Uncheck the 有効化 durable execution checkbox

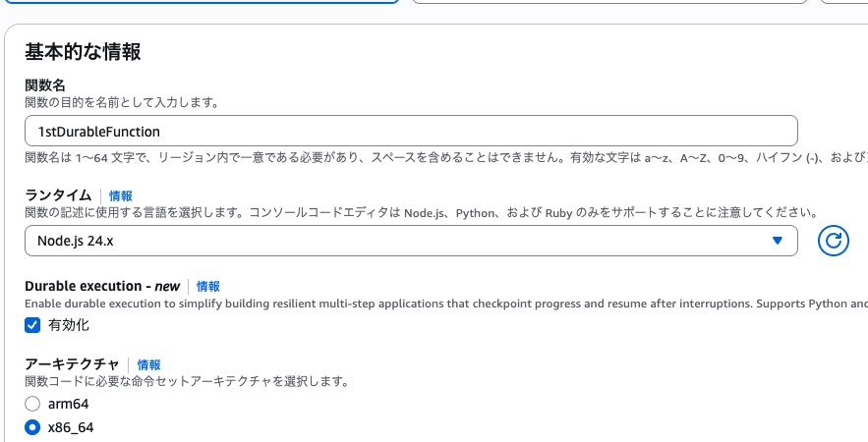pyautogui.click(x=32, y=325)
